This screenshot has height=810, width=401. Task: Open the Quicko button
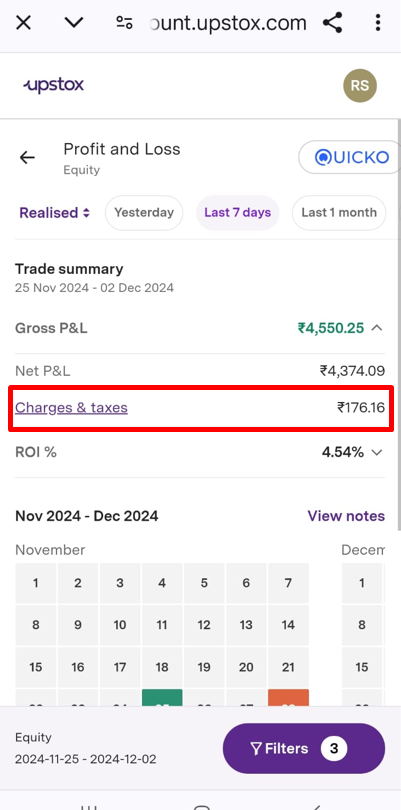point(350,157)
